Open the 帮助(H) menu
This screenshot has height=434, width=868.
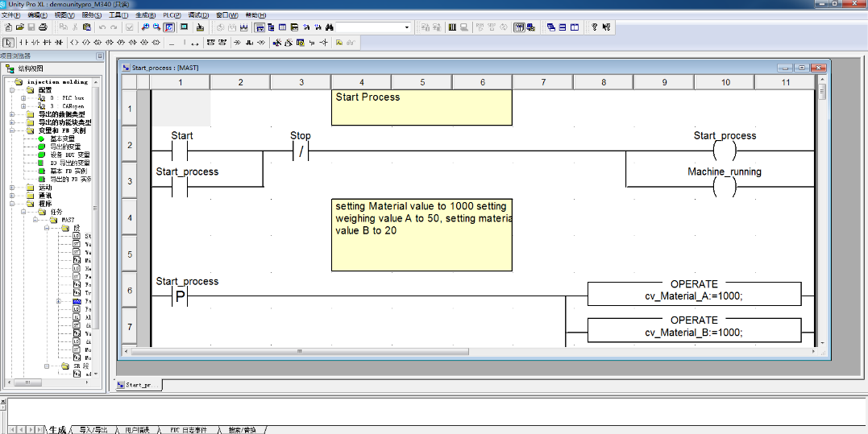pyautogui.click(x=255, y=15)
